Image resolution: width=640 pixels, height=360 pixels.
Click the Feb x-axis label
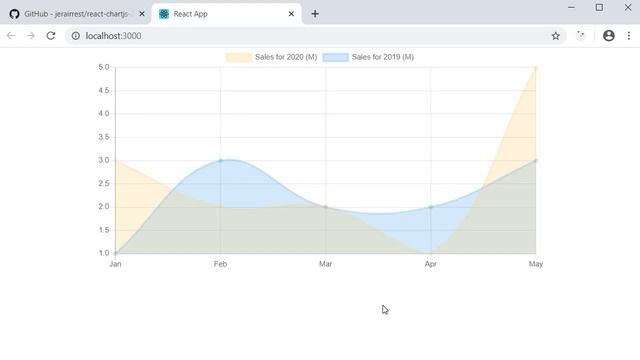click(220, 264)
